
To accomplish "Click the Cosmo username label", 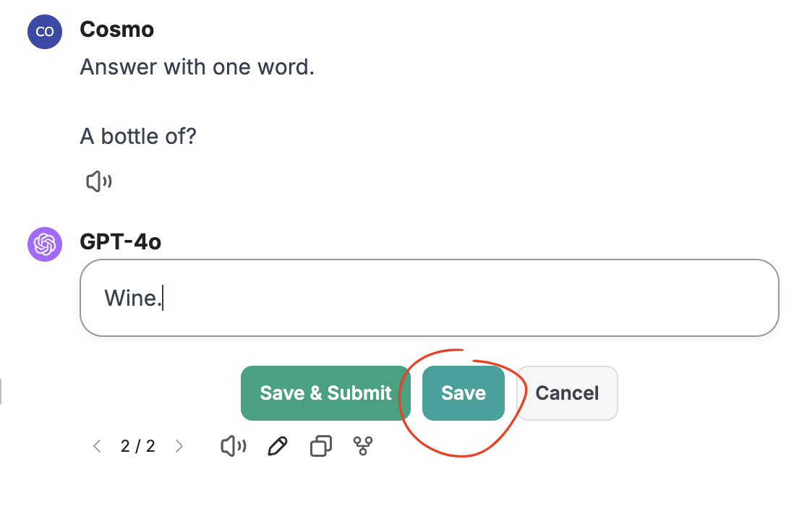I will pos(116,30).
